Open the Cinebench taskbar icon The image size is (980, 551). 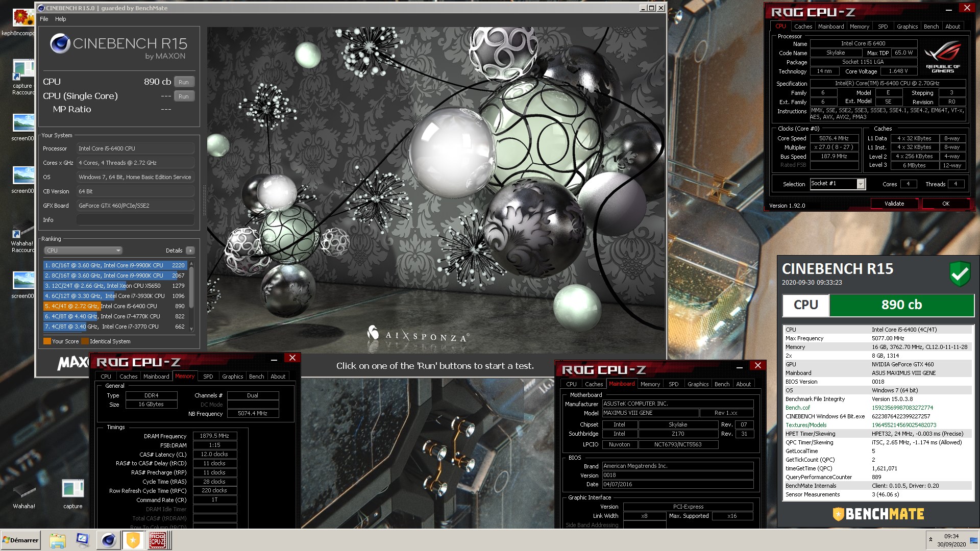click(108, 540)
